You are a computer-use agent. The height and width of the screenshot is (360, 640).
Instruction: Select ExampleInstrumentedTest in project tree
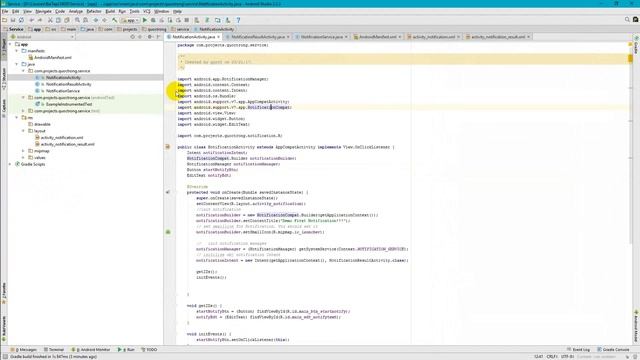[69, 104]
